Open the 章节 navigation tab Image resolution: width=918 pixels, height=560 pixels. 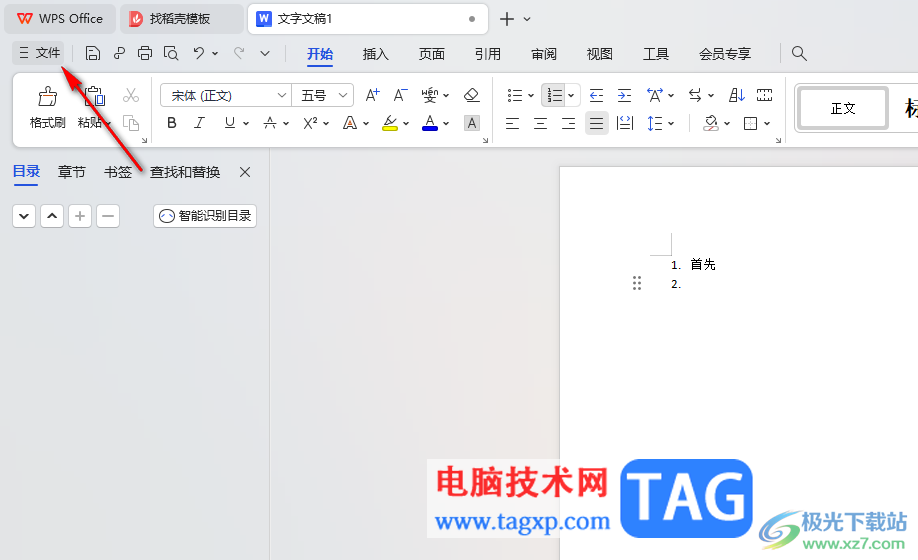(71, 172)
